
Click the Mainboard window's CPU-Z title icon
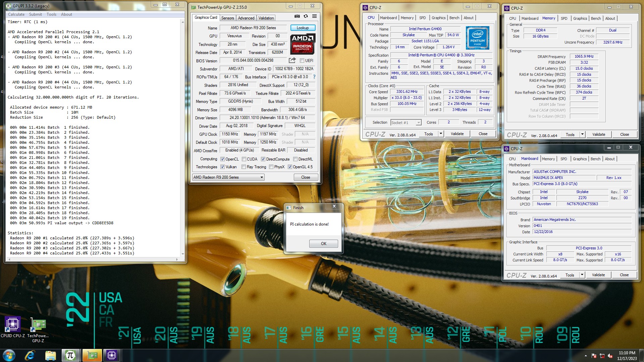click(x=506, y=148)
